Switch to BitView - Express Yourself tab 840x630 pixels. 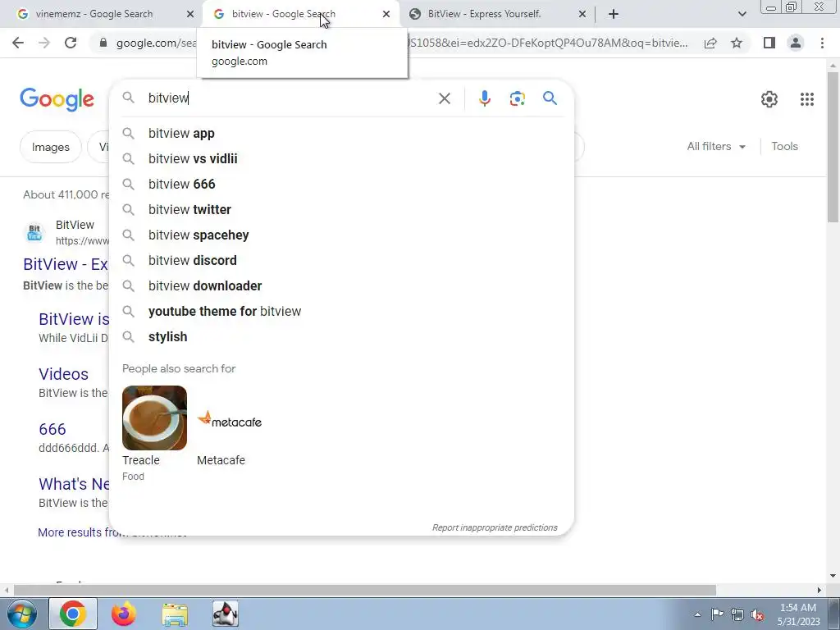point(484,15)
